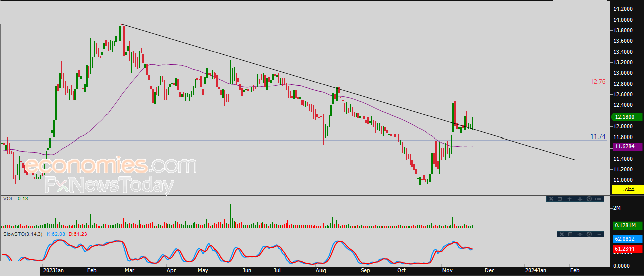Select the 11.74 support level label
The width and height of the screenshot is (644, 276).
(598, 136)
